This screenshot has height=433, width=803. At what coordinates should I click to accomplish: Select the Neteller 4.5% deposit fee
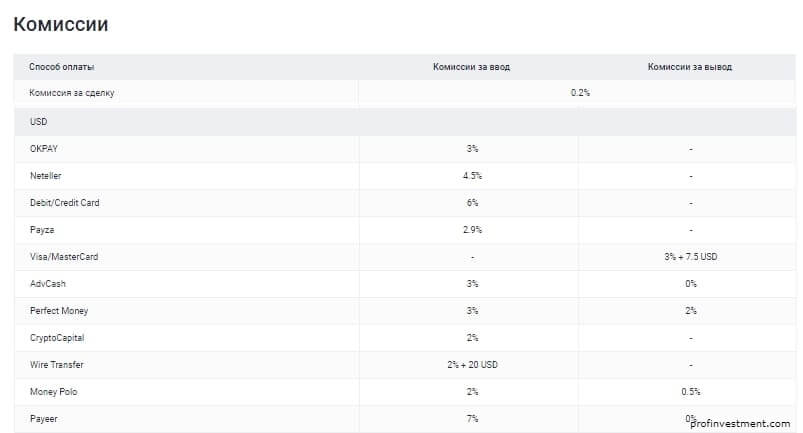[472, 176]
